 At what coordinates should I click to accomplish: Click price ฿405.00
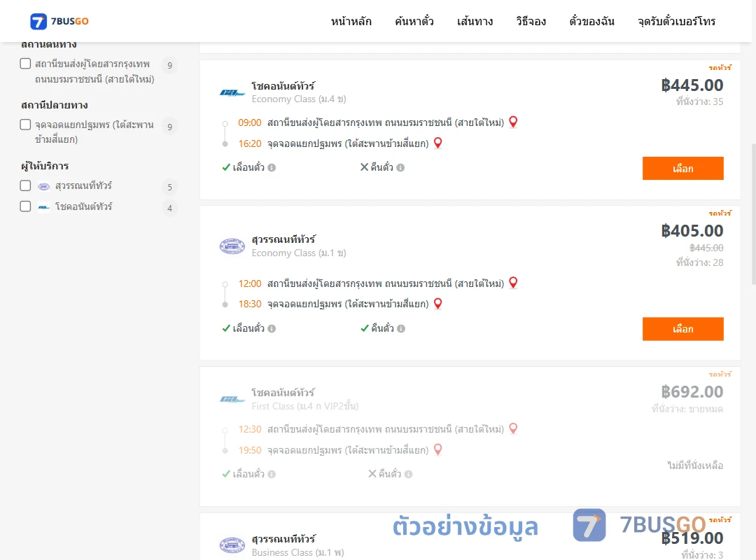692,231
